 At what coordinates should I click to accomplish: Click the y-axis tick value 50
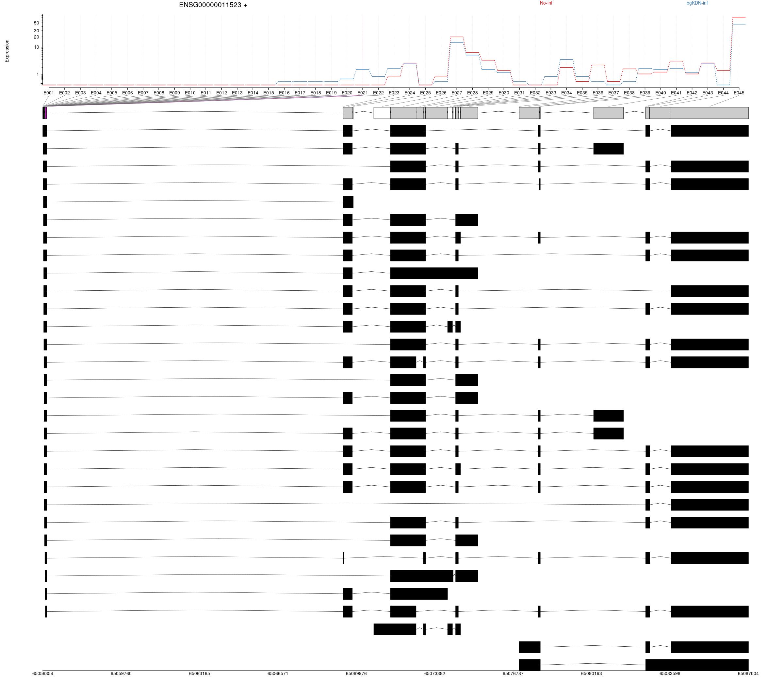[36, 23]
